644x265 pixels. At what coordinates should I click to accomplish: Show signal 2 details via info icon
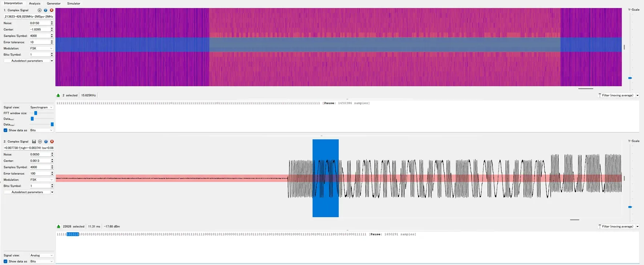coord(46,142)
